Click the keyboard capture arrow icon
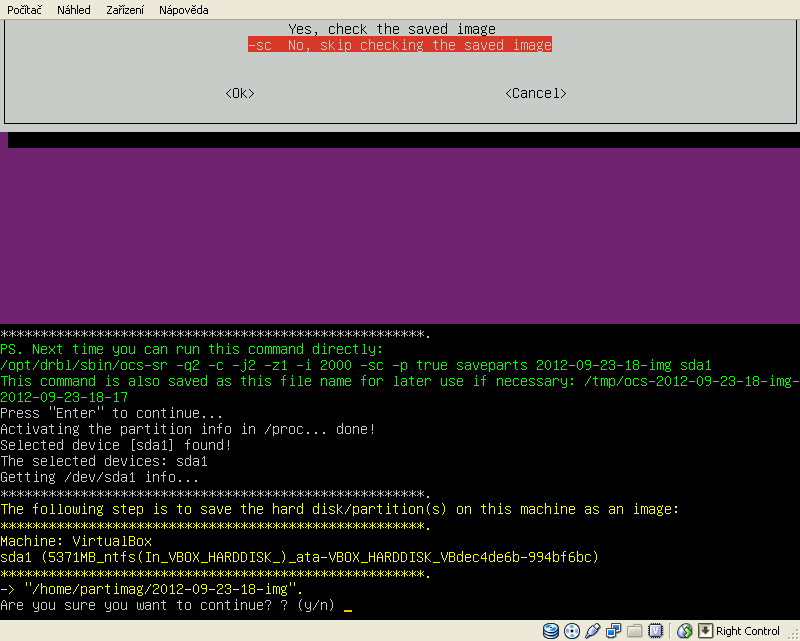Image resolution: width=800 pixels, height=641 pixels. click(705, 631)
